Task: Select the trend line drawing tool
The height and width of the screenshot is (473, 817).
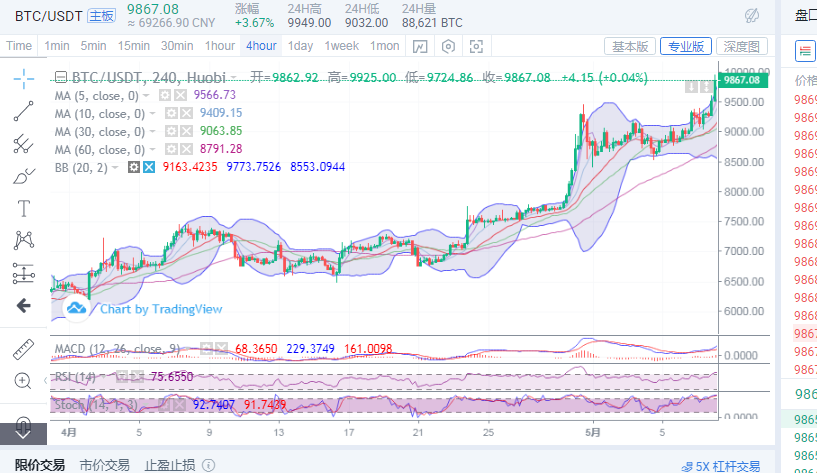Action: 23,111
